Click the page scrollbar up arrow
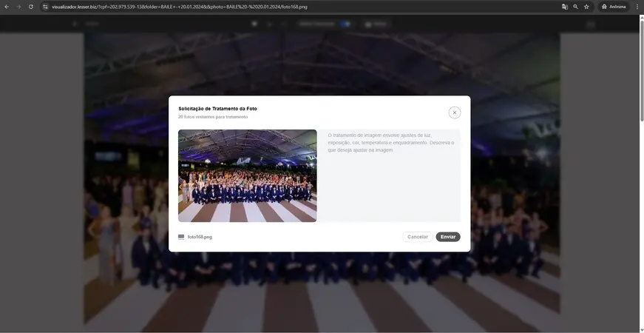 (x=640, y=18)
